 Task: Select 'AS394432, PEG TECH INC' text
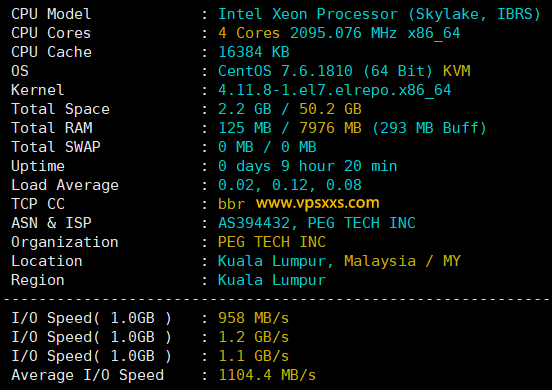[x=317, y=223]
